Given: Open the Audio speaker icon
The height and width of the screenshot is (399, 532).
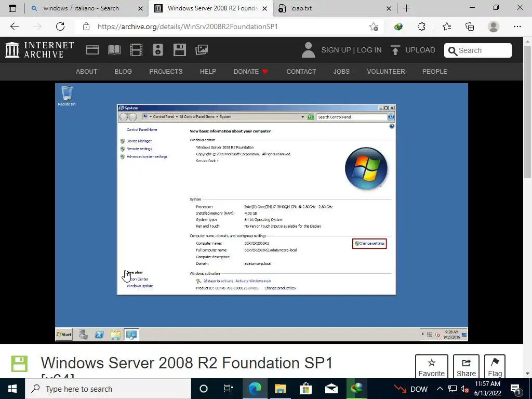Looking at the screenshot, I should point(158,50).
